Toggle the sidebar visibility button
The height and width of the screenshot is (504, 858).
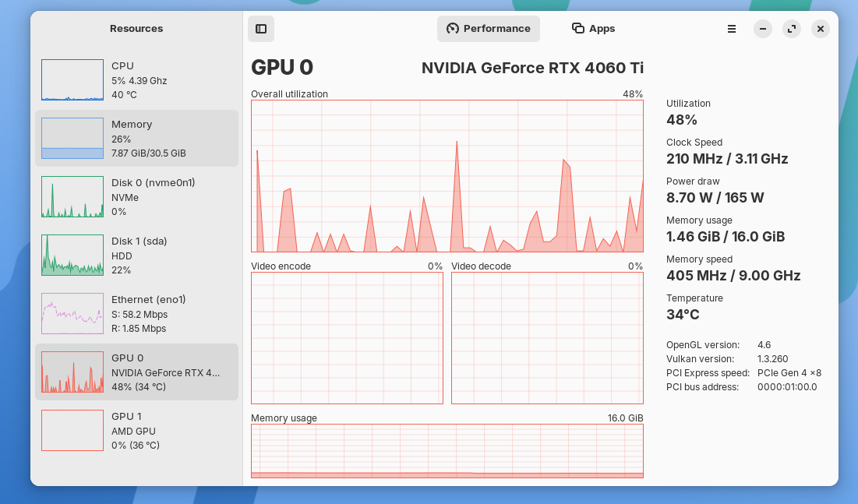click(261, 29)
